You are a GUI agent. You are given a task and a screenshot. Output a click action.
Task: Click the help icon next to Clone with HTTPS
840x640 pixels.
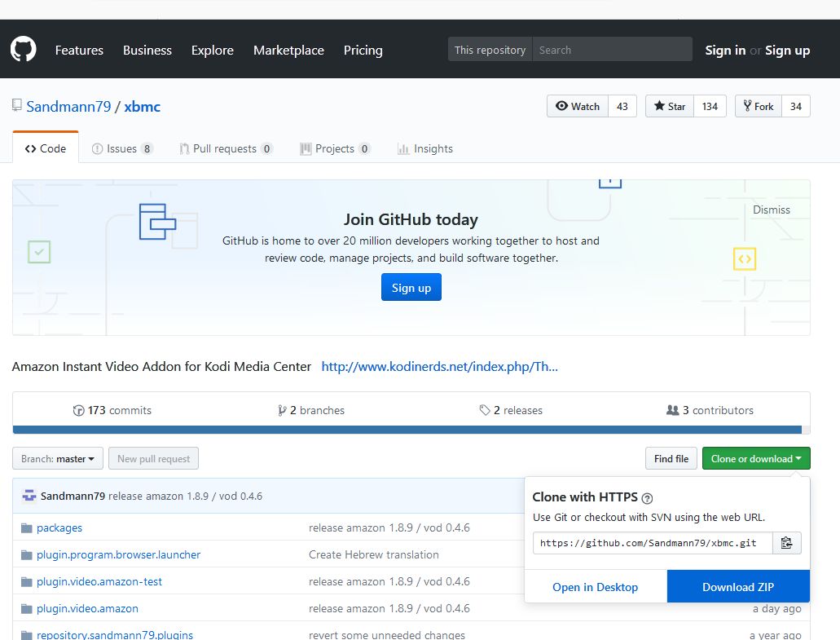647,498
